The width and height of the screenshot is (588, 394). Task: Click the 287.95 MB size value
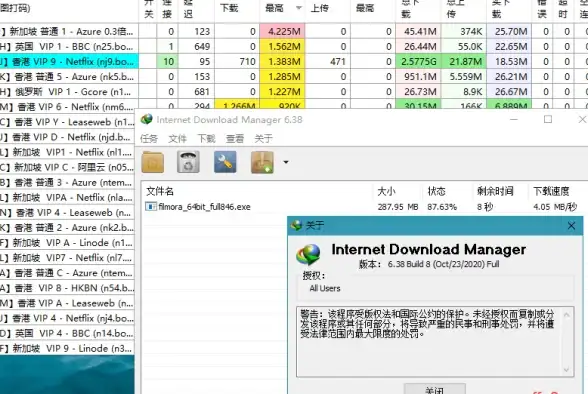pyautogui.click(x=398, y=207)
